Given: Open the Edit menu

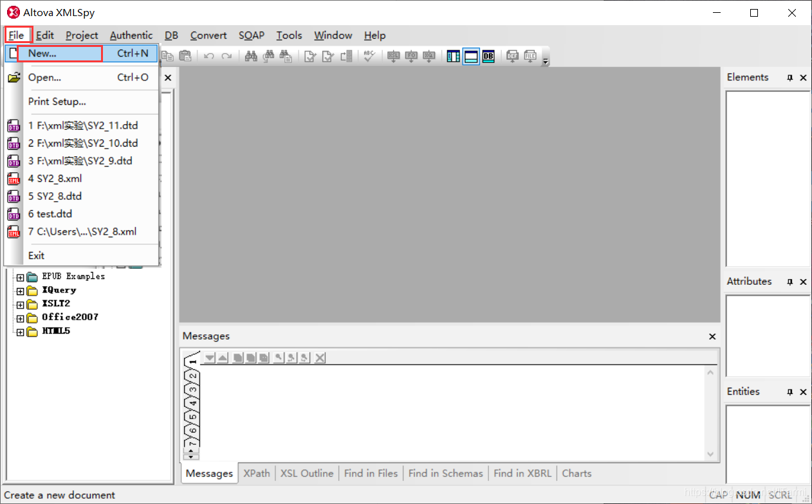Looking at the screenshot, I should [x=45, y=35].
